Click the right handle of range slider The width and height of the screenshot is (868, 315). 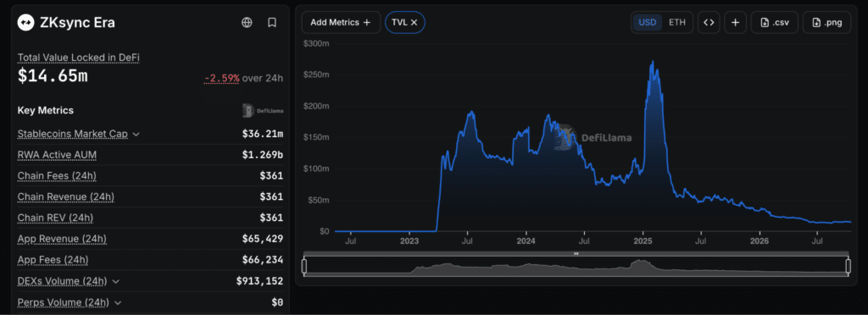[x=848, y=267]
